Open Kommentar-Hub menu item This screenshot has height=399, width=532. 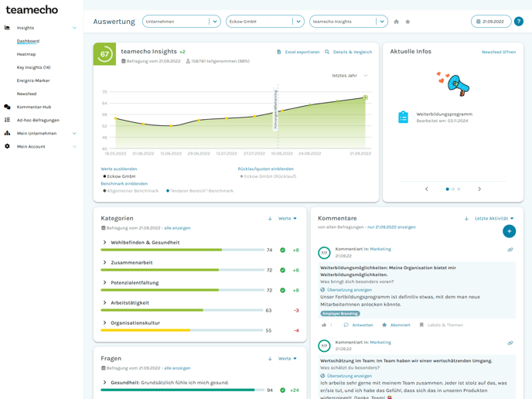point(34,107)
